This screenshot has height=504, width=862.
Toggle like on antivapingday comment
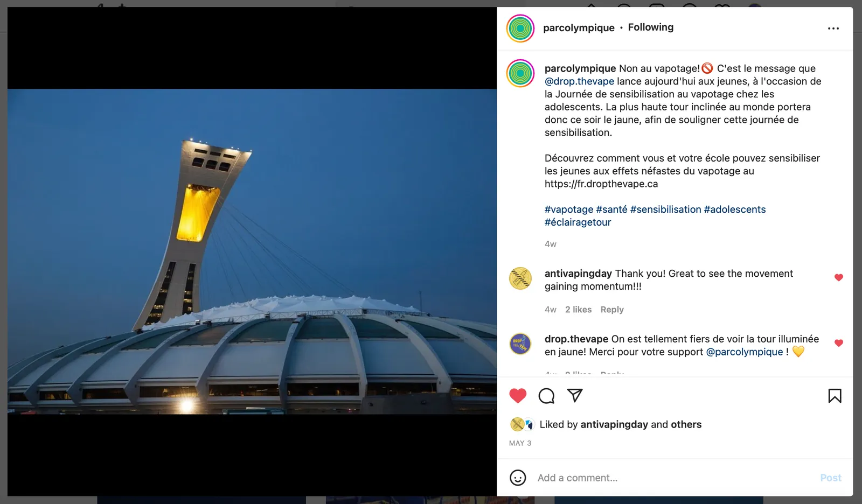click(839, 277)
